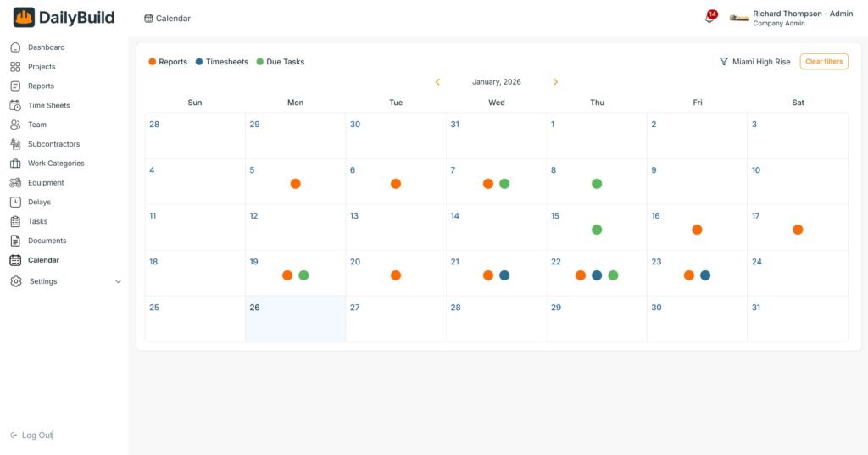Open the notifications bell icon
Viewport: 868px width, 455px height.
point(709,18)
